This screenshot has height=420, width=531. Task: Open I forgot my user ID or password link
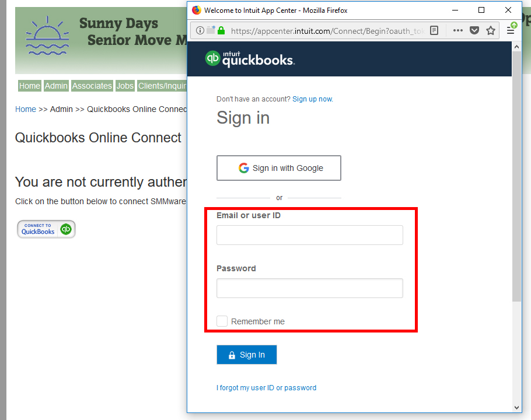[x=266, y=388]
